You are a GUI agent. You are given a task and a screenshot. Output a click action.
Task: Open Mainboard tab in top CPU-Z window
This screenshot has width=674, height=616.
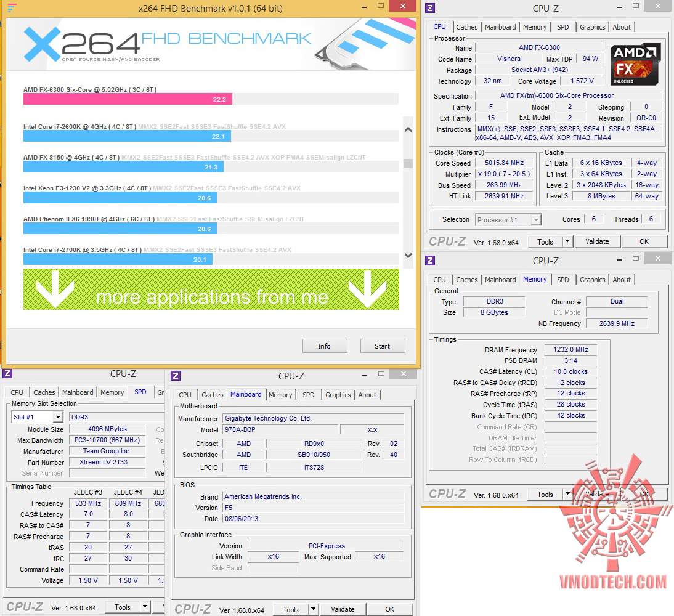(500, 27)
